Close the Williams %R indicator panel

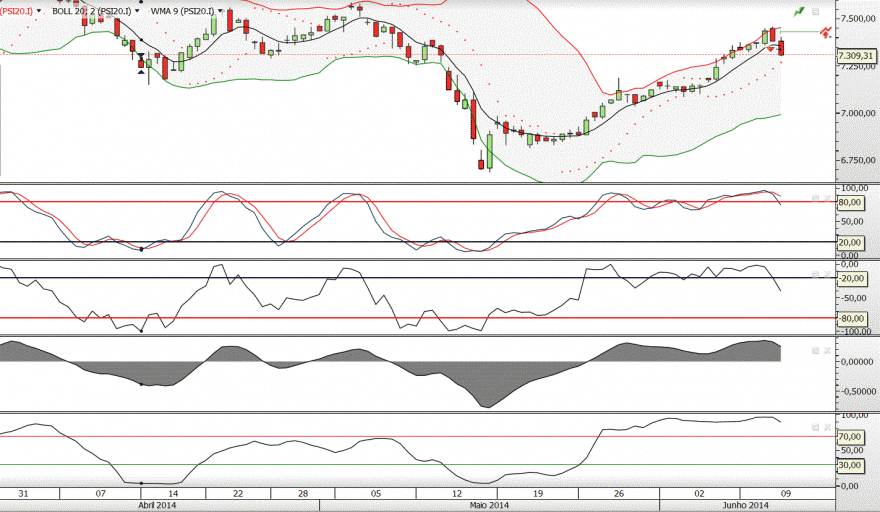pyautogui.click(x=827, y=275)
